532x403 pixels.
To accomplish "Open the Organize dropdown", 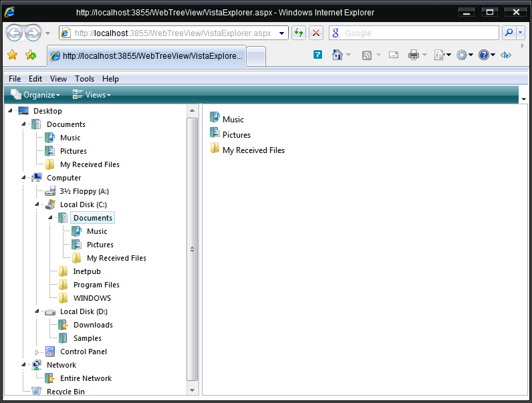I will pyautogui.click(x=35, y=95).
